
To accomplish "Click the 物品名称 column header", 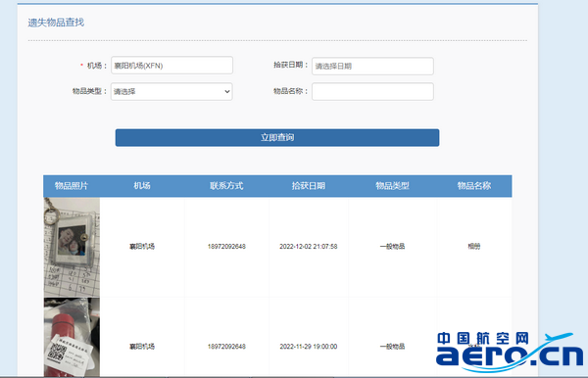I will (474, 186).
